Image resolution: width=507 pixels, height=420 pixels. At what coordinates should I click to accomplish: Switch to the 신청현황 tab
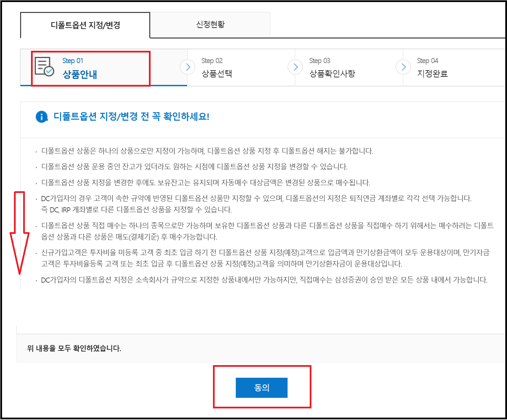pyautogui.click(x=210, y=24)
